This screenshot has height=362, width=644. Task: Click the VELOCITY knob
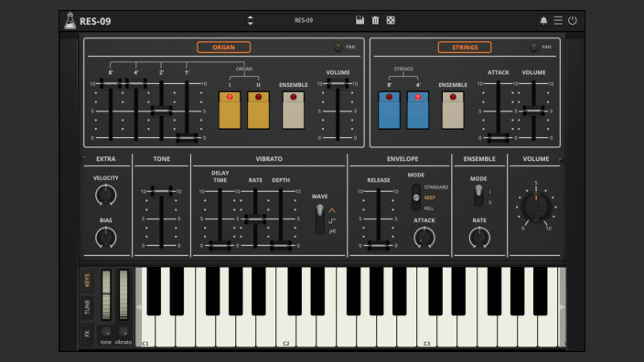point(105,195)
